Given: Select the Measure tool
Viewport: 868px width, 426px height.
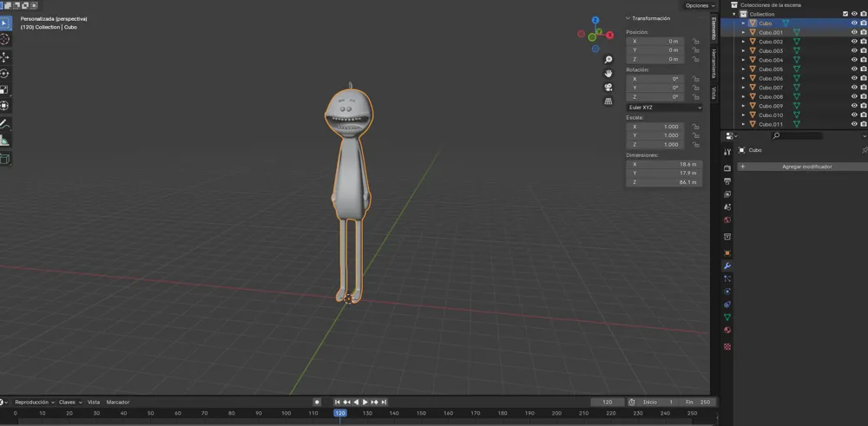Looking at the screenshot, I should (5, 141).
